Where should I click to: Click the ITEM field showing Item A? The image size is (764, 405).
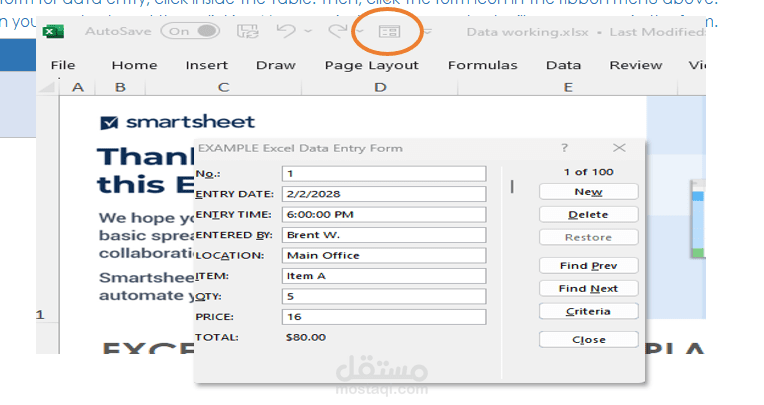[x=384, y=276]
